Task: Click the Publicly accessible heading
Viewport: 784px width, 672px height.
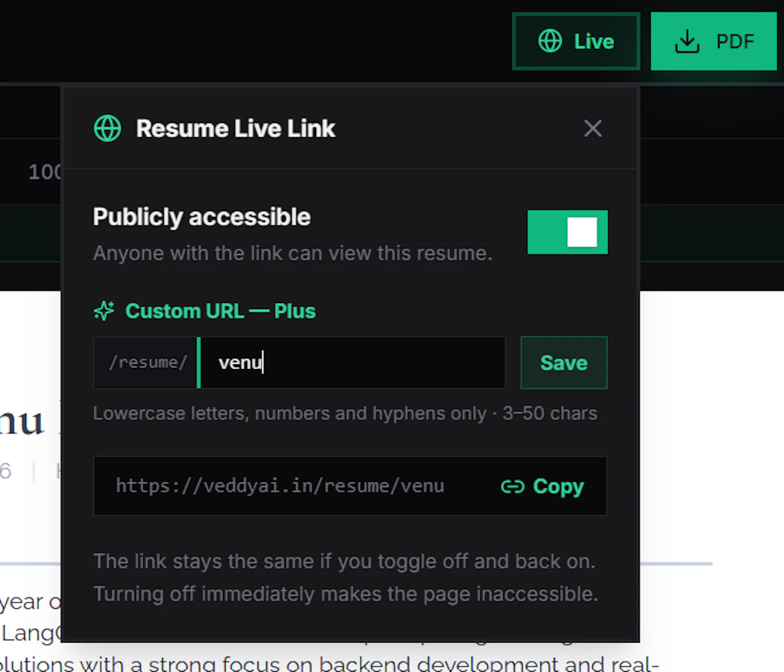Action: coord(202,217)
